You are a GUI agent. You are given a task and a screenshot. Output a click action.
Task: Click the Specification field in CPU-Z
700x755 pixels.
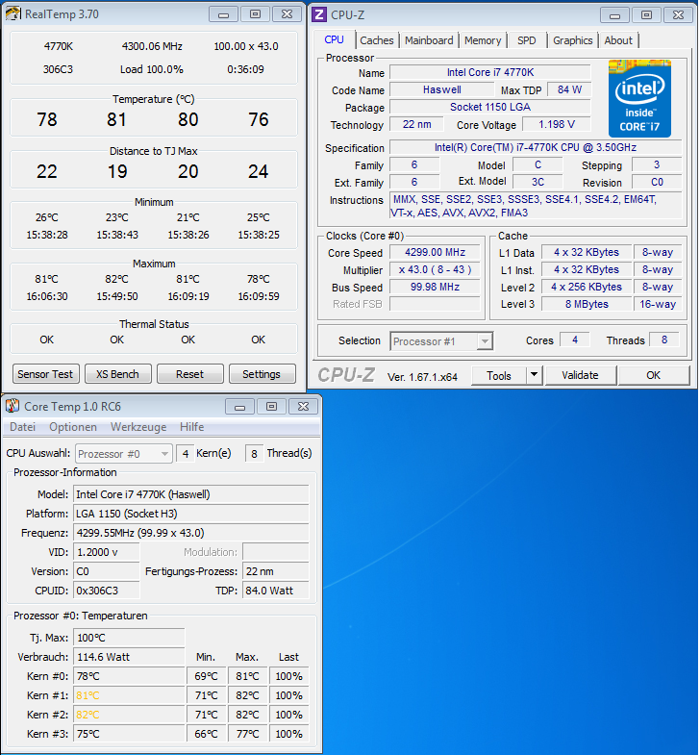(536, 147)
